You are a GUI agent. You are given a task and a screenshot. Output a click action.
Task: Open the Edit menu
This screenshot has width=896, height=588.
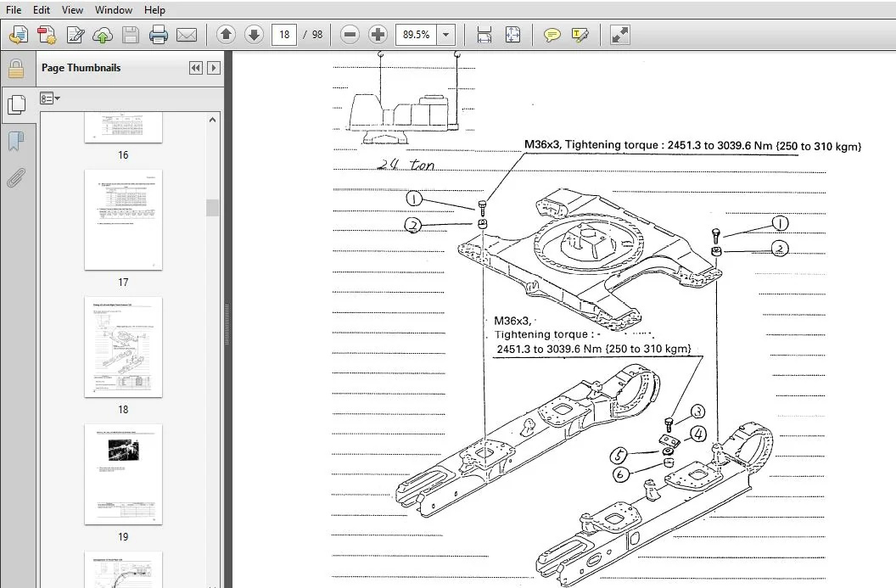(41, 9)
